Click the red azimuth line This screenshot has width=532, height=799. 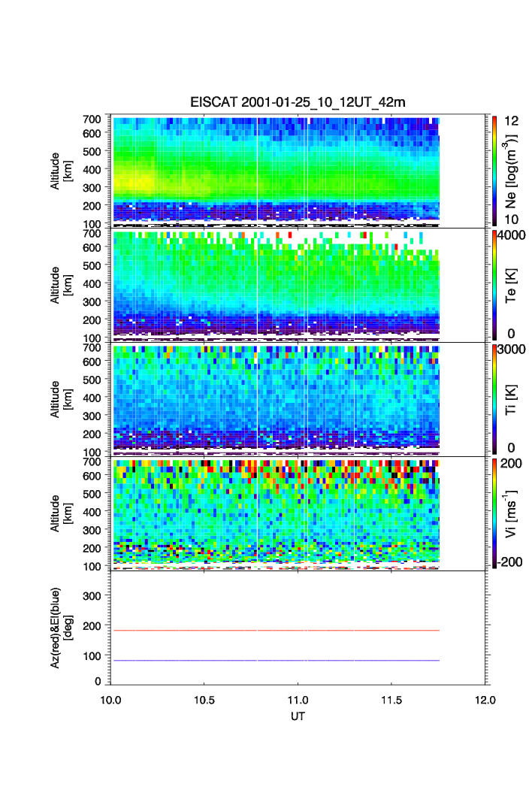(274, 631)
